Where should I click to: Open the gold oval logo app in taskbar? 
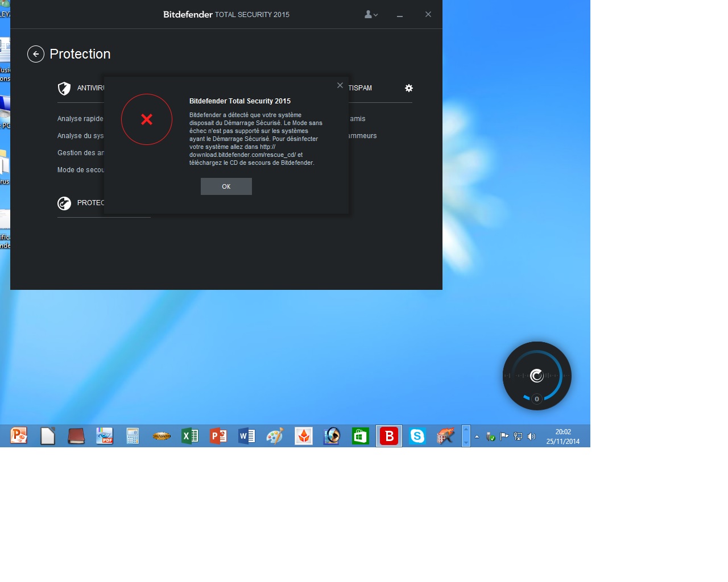click(x=162, y=436)
